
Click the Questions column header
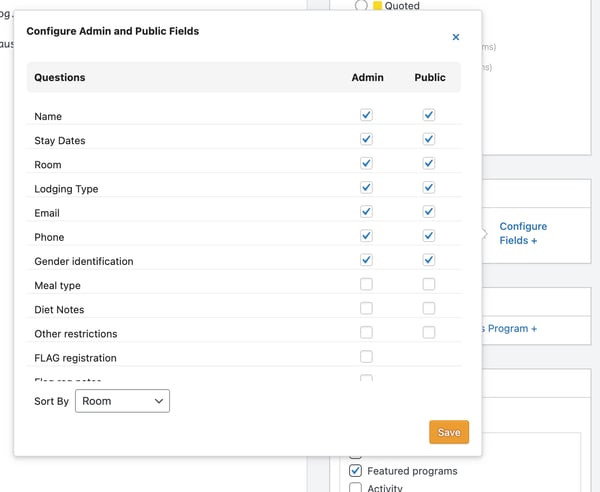pos(60,77)
